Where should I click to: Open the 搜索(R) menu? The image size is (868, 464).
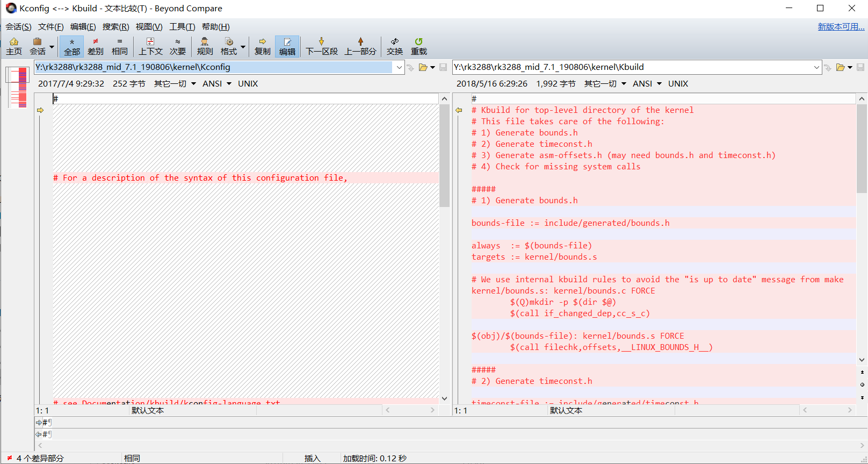[x=115, y=27]
